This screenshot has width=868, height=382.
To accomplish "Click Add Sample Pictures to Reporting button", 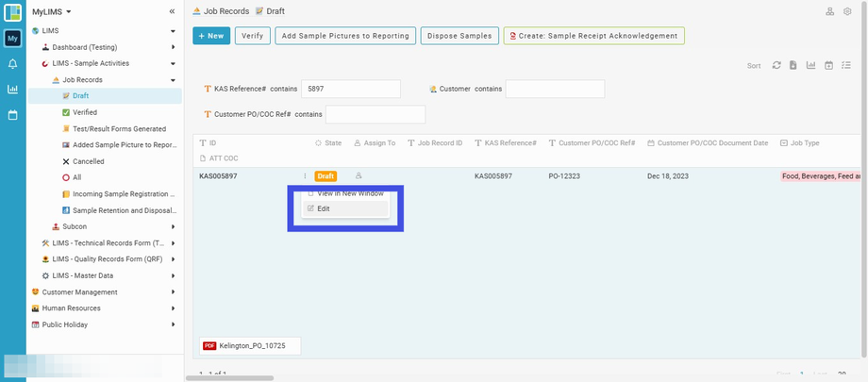I will (345, 36).
